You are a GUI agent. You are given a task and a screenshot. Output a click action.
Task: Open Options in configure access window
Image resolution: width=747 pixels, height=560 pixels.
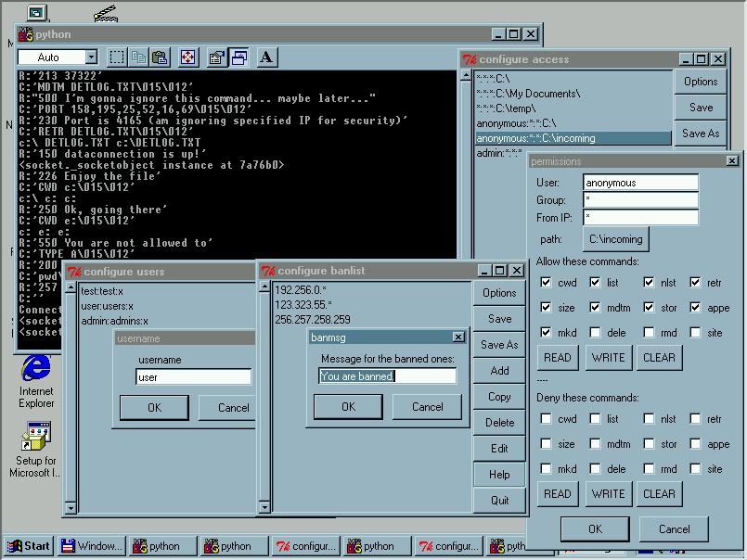click(701, 82)
